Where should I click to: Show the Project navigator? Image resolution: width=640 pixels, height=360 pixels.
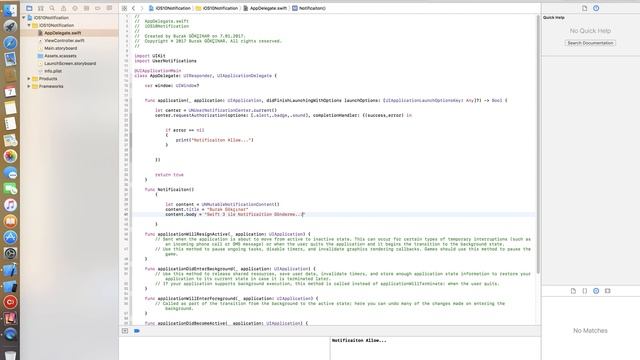coord(29,8)
